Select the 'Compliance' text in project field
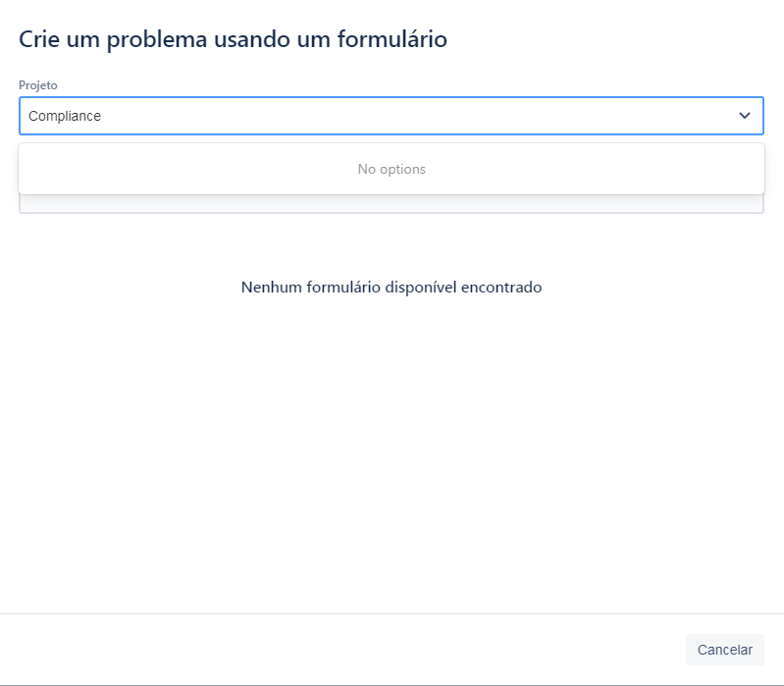The image size is (784, 686). [65, 116]
